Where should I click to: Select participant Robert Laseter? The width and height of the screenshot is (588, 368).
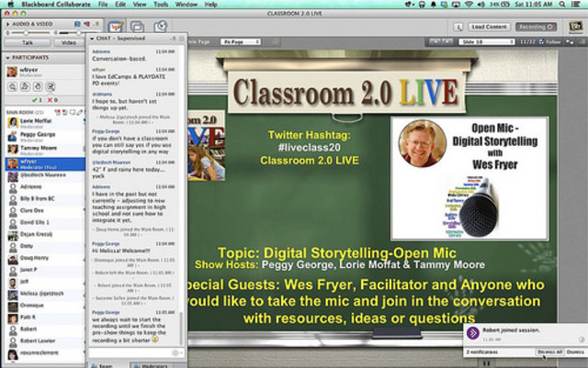coord(45,341)
